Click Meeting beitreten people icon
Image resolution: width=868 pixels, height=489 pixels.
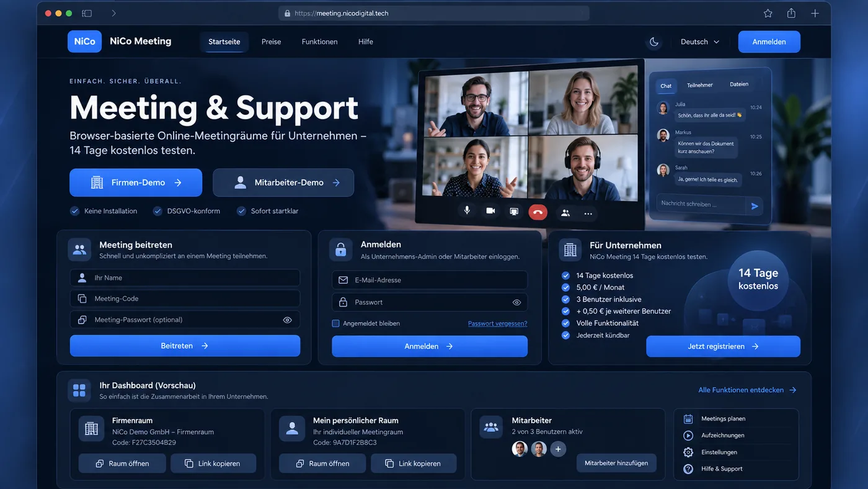click(79, 249)
